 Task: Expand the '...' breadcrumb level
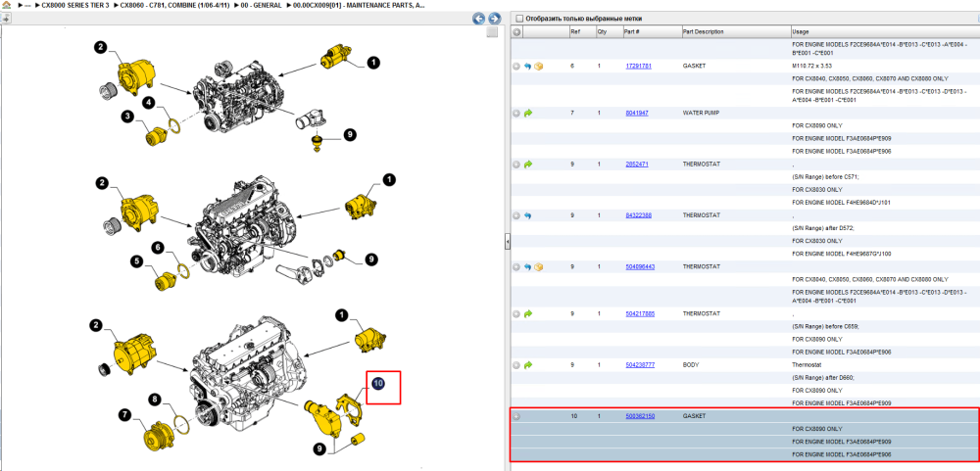27,5
